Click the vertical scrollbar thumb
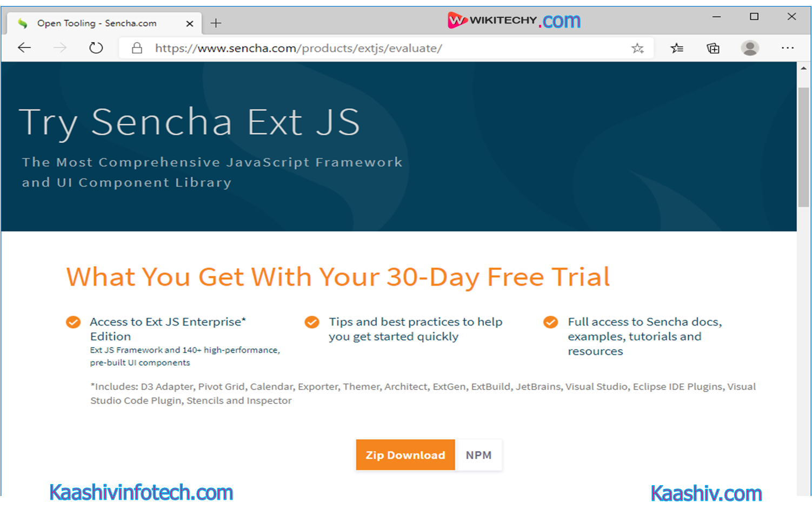812x510 pixels. pos(804,147)
